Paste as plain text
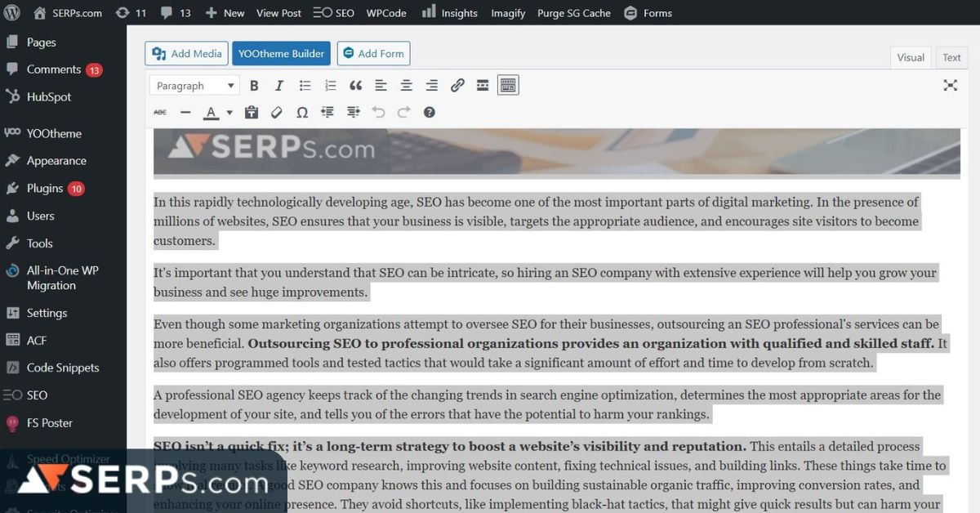The width and height of the screenshot is (980, 513). (x=252, y=112)
